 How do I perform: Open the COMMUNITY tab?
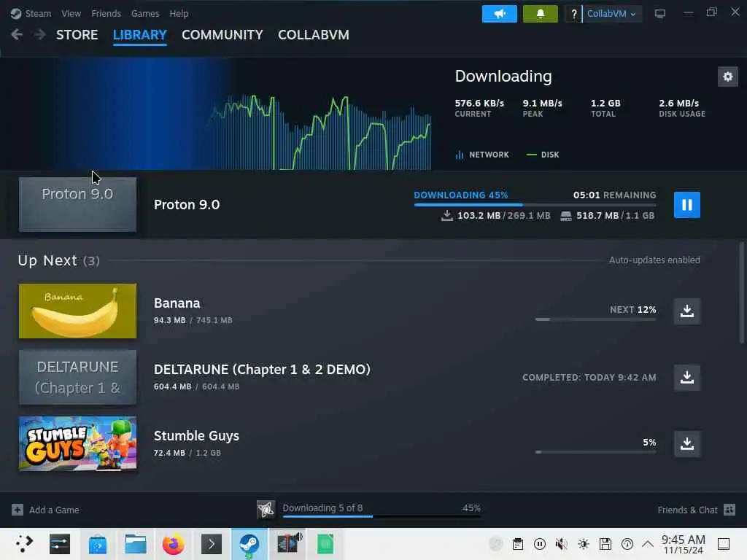click(222, 35)
